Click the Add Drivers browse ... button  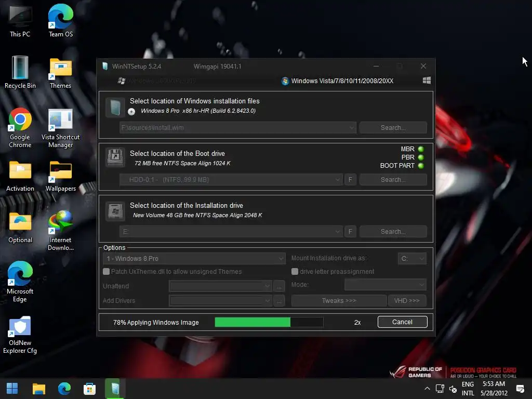279,301
